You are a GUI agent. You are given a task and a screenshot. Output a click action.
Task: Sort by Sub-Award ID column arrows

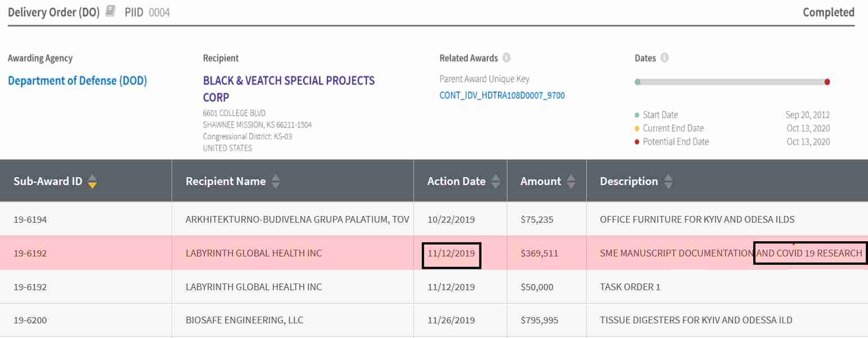pyautogui.click(x=92, y=181)
